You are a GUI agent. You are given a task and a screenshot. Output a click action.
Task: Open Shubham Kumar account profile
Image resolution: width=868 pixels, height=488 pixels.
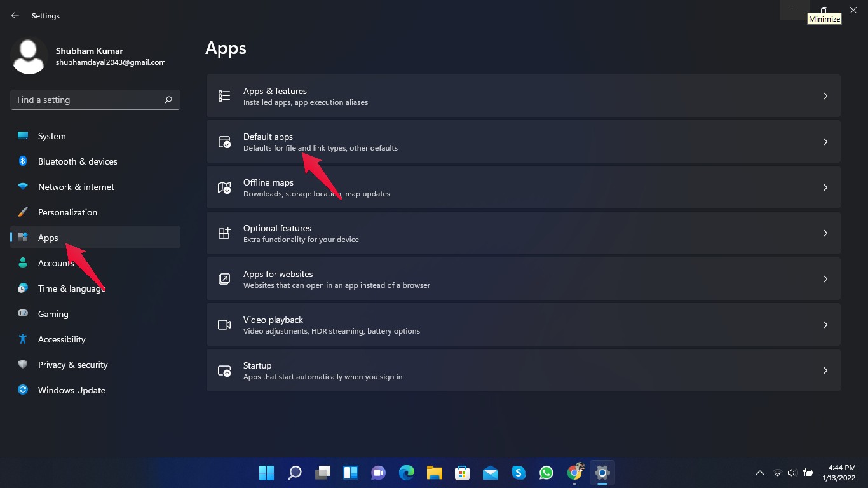click(89, 56)
